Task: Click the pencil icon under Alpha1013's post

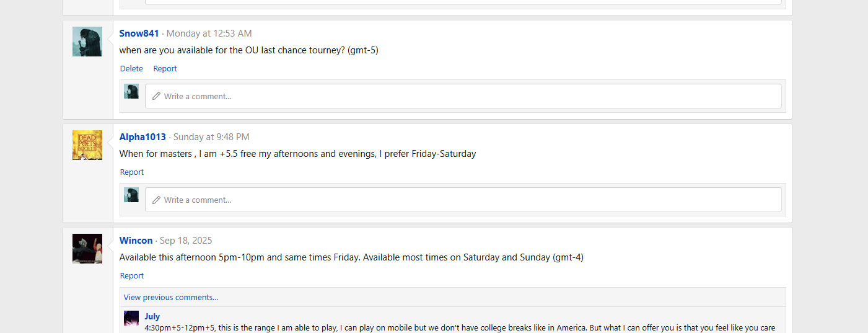Action: 157,200
